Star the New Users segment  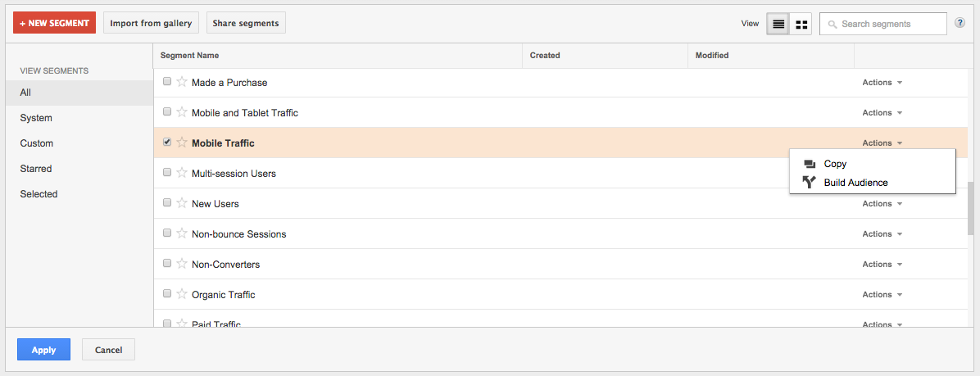point(182,203)
